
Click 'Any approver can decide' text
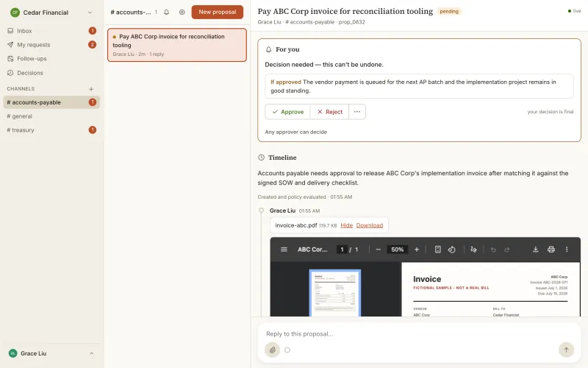tap(296, 132)
